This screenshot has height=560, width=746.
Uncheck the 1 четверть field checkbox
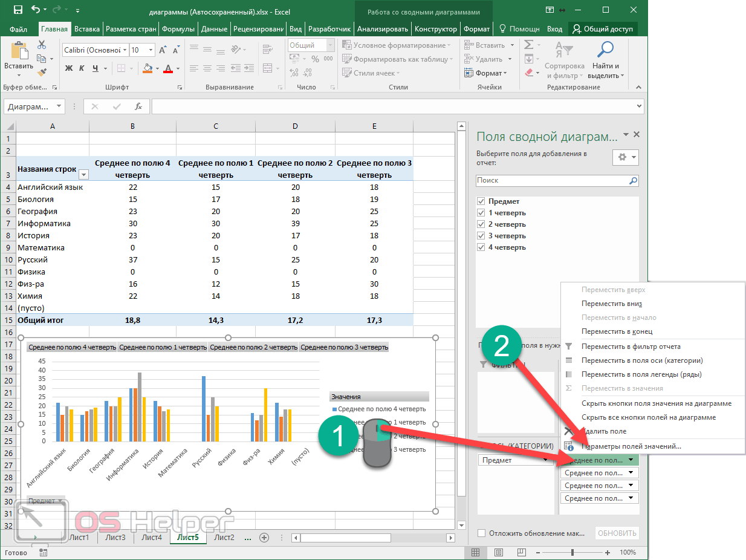(x=481, y=213)
